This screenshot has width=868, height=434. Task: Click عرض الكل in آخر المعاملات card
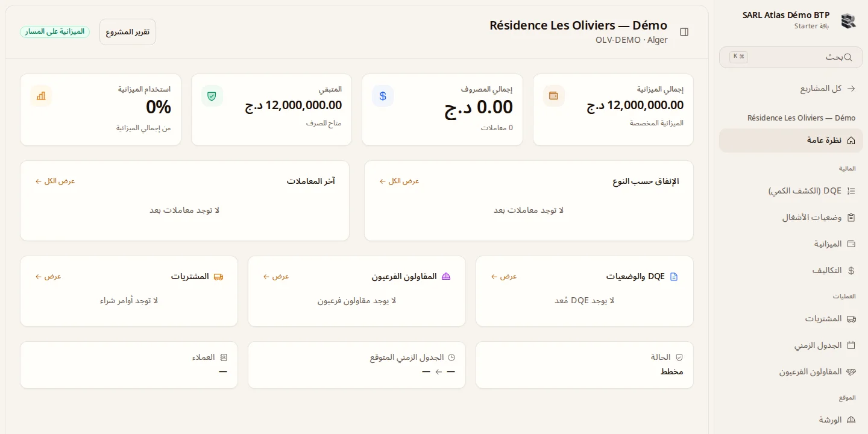click(x=55, y=181)
